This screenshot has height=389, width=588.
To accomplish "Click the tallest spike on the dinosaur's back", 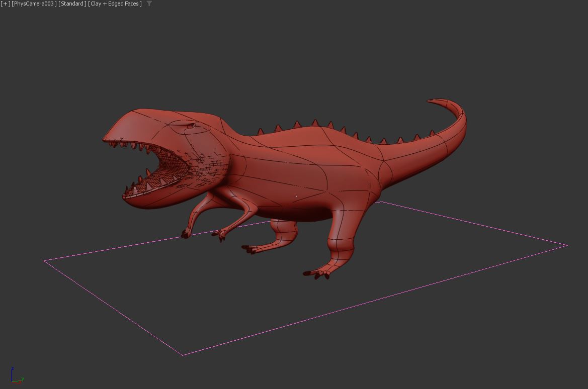I will 315,123.
